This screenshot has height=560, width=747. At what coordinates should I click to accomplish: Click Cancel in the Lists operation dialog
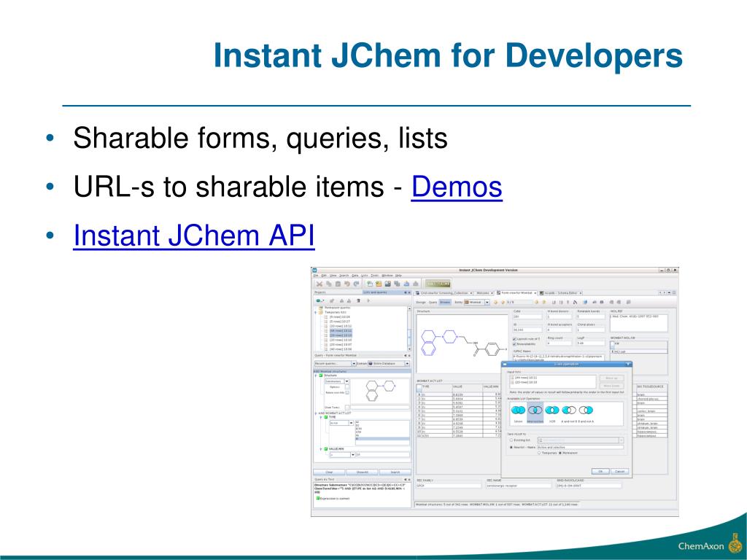(x=620, y=472)
